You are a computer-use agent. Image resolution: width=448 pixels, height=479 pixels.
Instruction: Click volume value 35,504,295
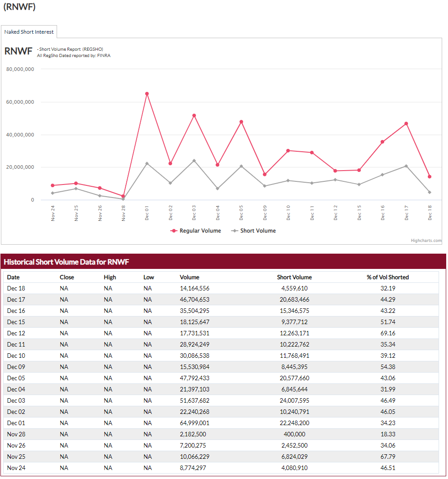(195, 311)
